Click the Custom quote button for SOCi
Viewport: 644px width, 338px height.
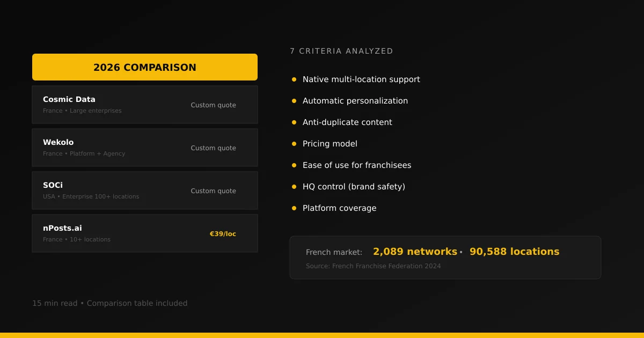213,190
